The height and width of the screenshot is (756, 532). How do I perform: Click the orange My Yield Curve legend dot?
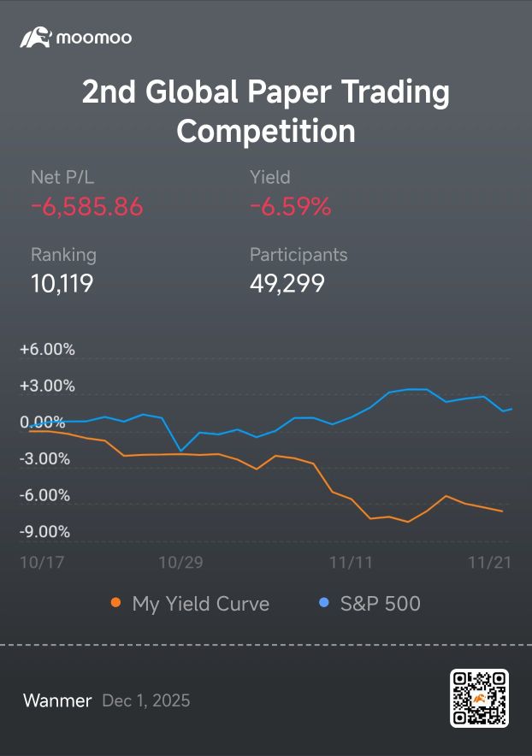[x=115, y=602]
